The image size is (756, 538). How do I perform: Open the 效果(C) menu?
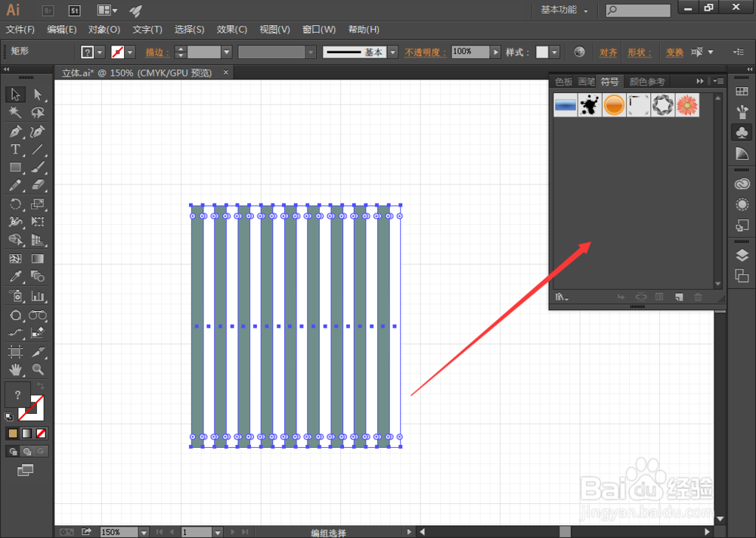point(232,30)
